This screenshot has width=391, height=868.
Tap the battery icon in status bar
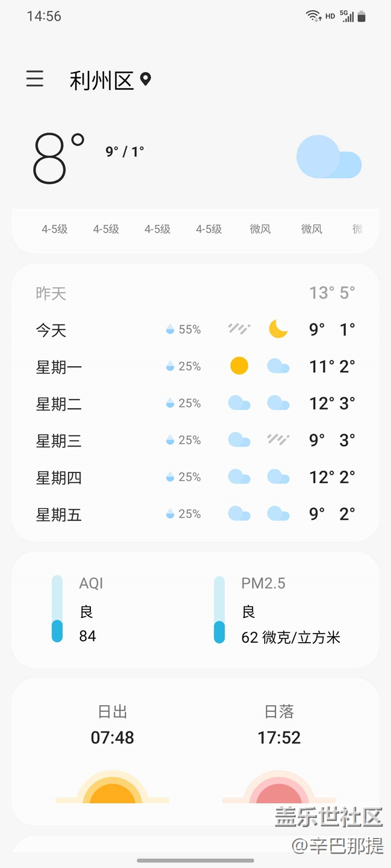click(x=362, y=16)
